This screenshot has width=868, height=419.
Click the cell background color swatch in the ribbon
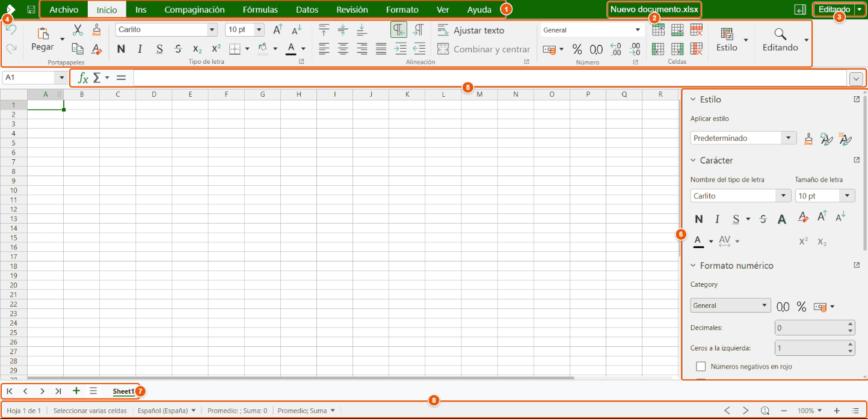click(x=262, y=49)
